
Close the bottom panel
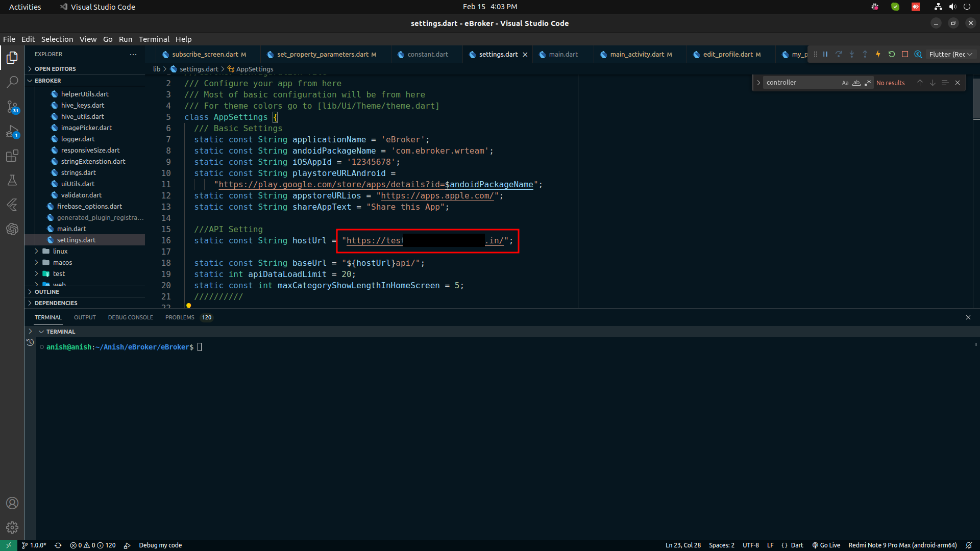[968, 317]
